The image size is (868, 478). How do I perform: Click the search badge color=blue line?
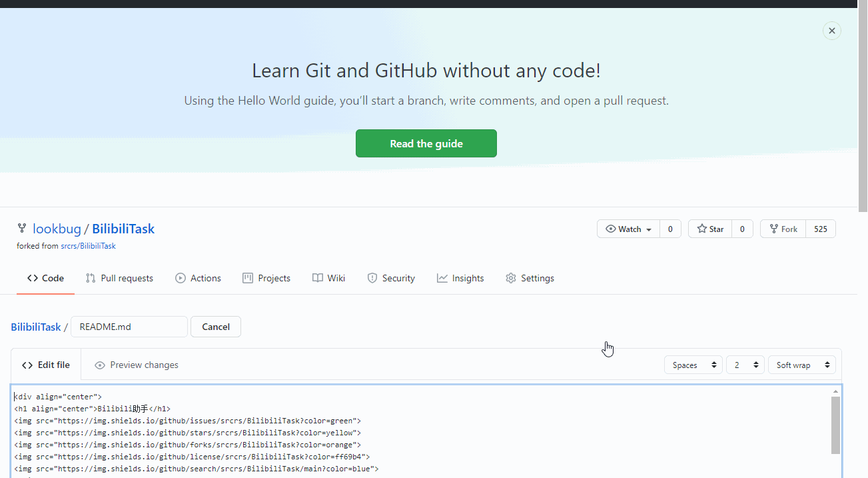[196, 469]
